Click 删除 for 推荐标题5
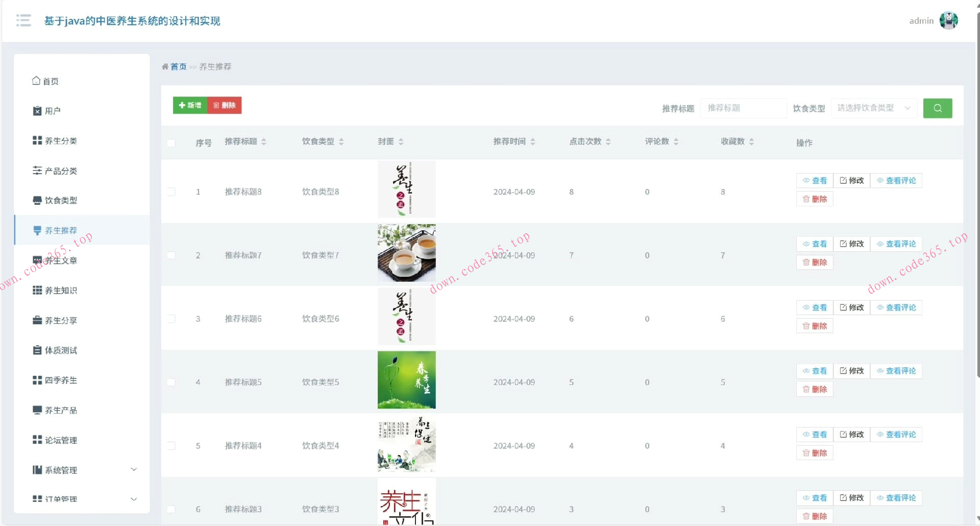980x526 pixels. coord(815,389)
